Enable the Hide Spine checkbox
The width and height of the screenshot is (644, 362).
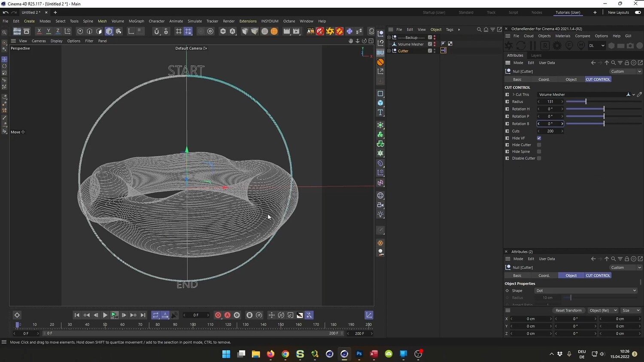(539, 151)
